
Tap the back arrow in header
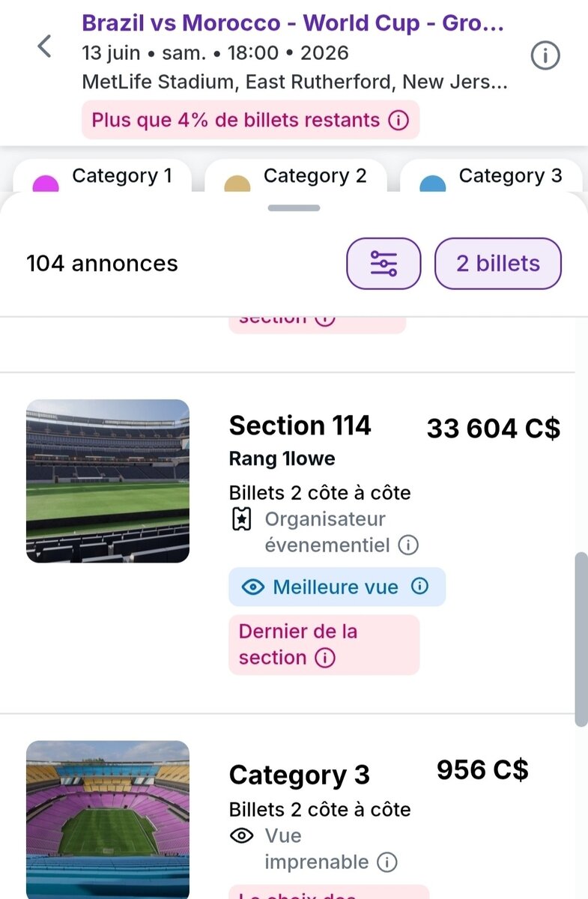45,46
